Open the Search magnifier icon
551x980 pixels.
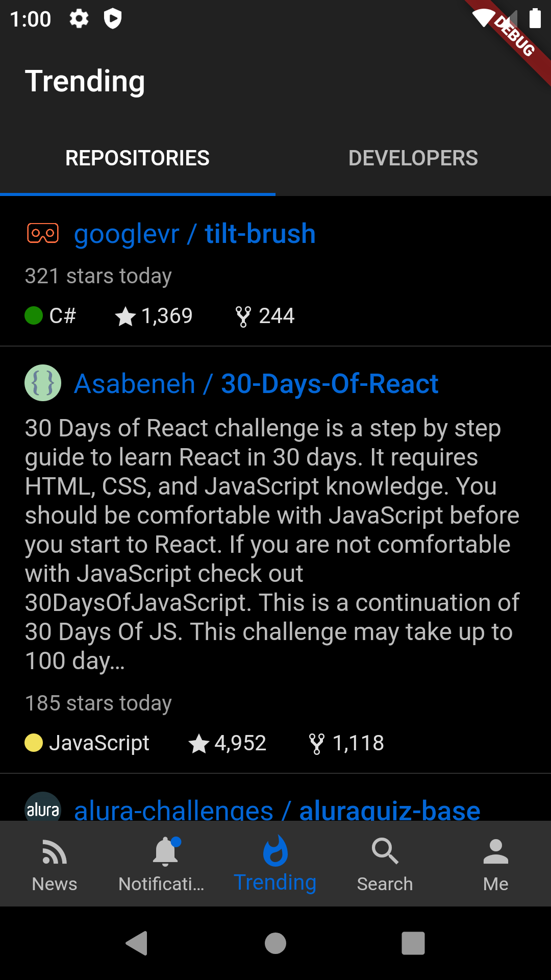point(385,852)
